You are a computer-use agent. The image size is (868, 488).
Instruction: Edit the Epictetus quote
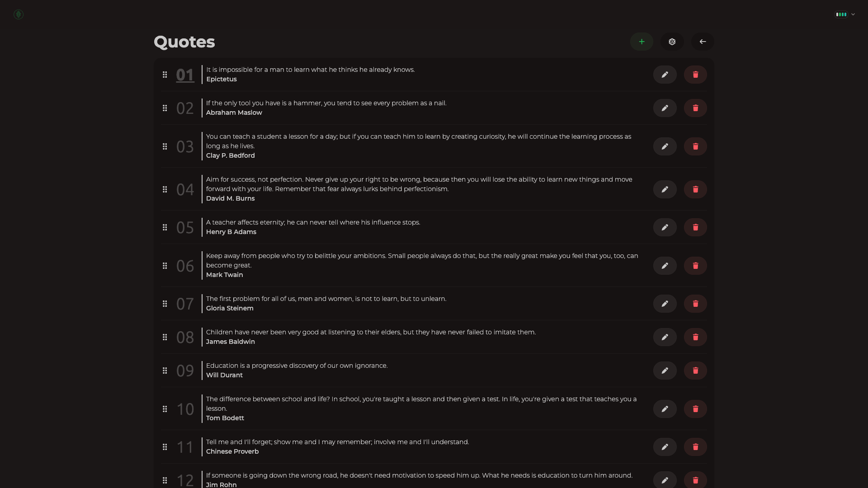click(x=665, y=75)
